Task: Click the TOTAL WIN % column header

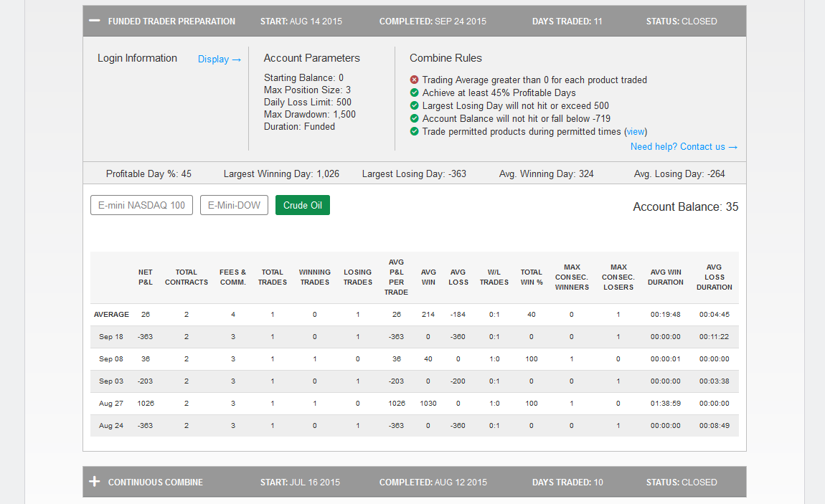Action: [x=532, y=277]
